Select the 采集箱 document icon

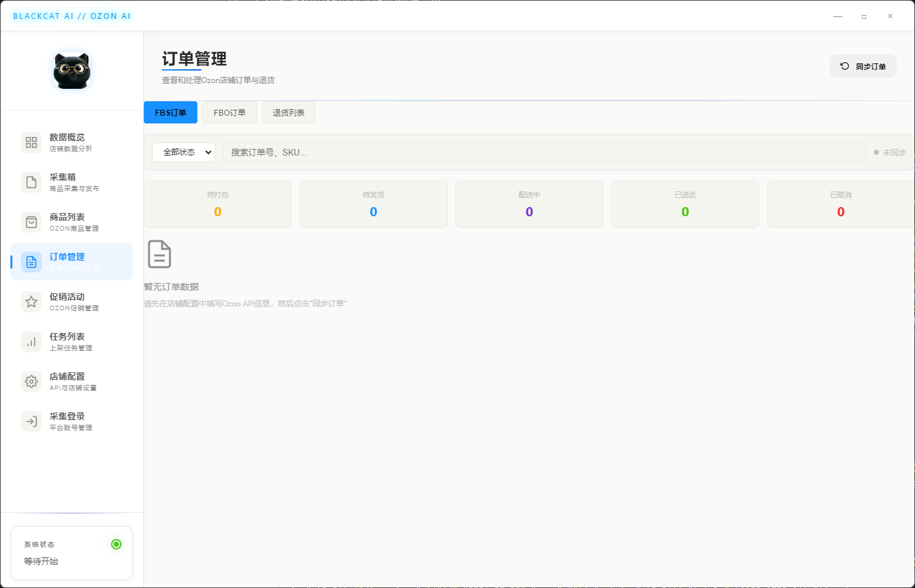(31, 182)
